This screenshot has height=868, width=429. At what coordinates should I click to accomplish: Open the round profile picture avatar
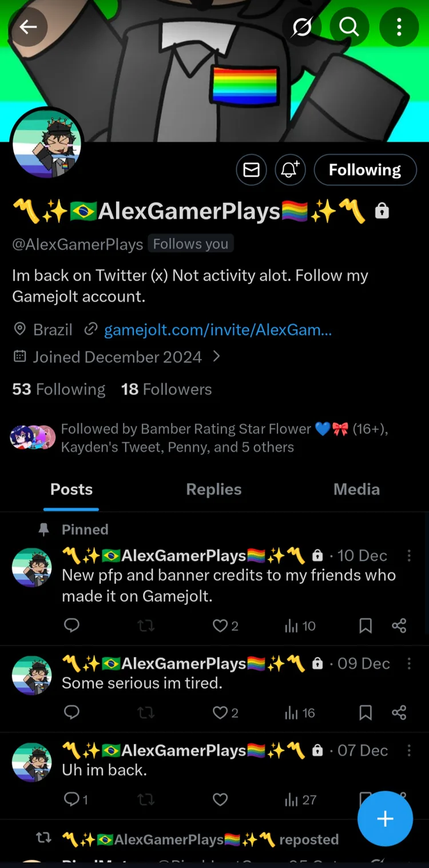[47, 143]
